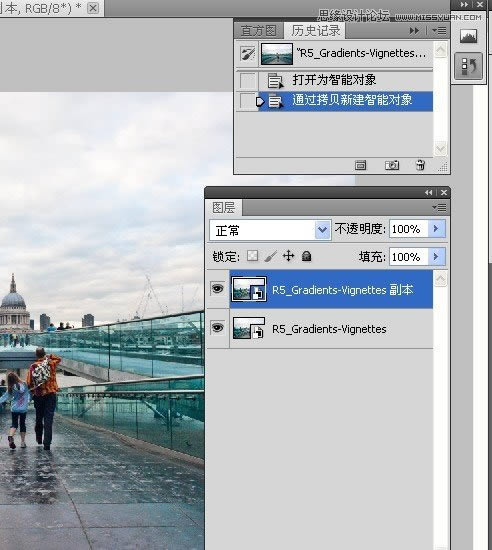
Task: Click the trash icon in History panel
Action: (x=420, y=165)
